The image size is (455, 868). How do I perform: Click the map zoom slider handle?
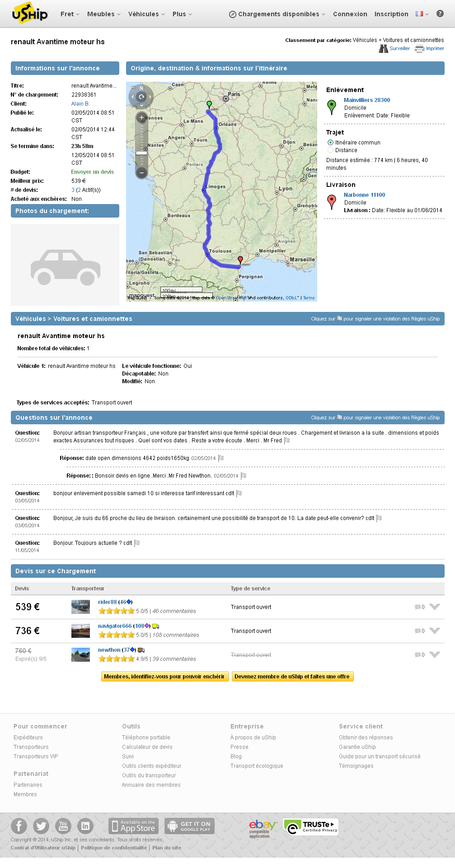(141, 153)
